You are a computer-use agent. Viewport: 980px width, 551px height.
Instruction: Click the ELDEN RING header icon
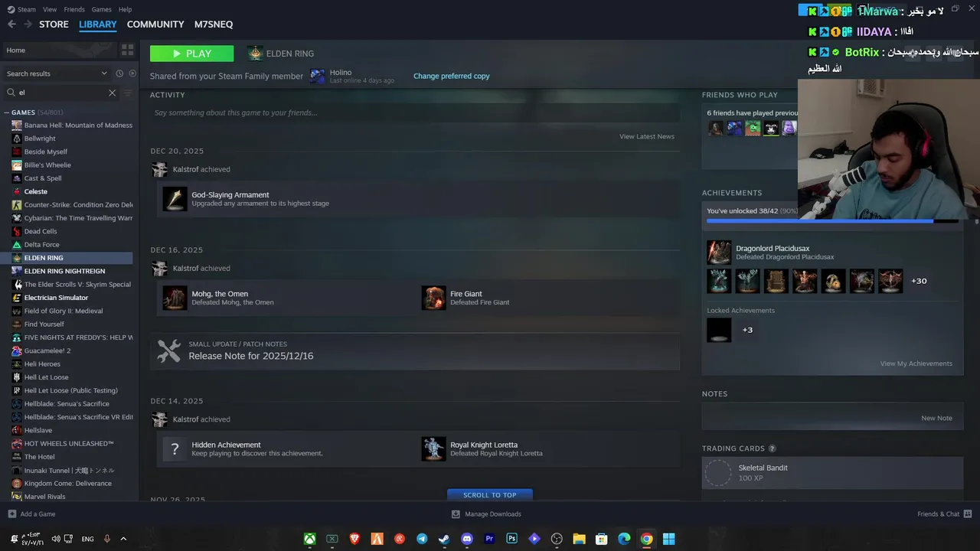(x=255, y=54)
